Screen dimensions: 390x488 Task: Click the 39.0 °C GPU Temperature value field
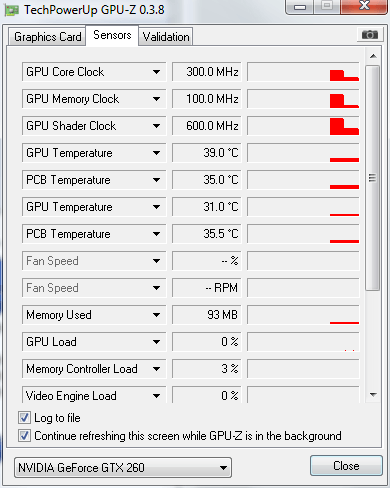(206, 153)
